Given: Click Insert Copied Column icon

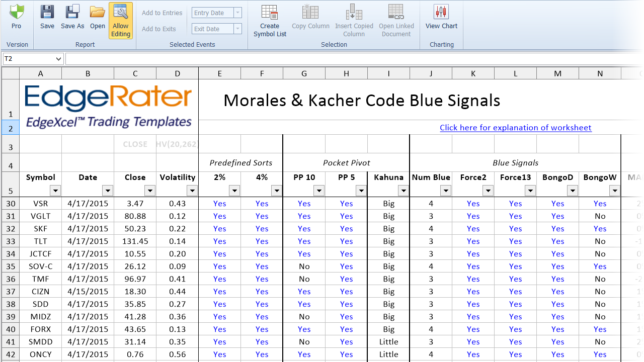Looking at the screenshot, I should 354,12.
